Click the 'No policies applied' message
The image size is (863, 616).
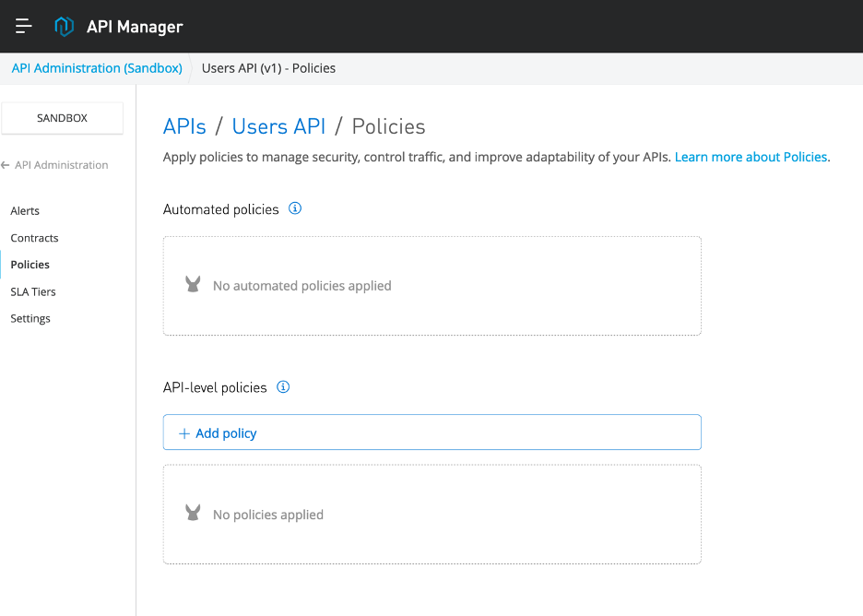[268, 515]
